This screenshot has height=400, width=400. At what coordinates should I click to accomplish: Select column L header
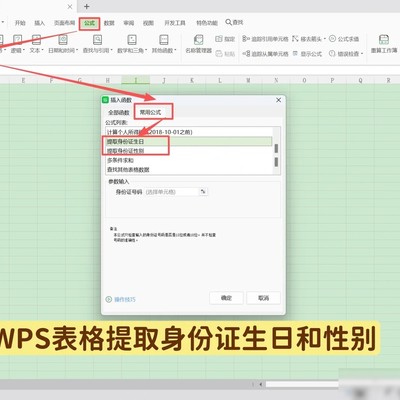tap(220, 80)
